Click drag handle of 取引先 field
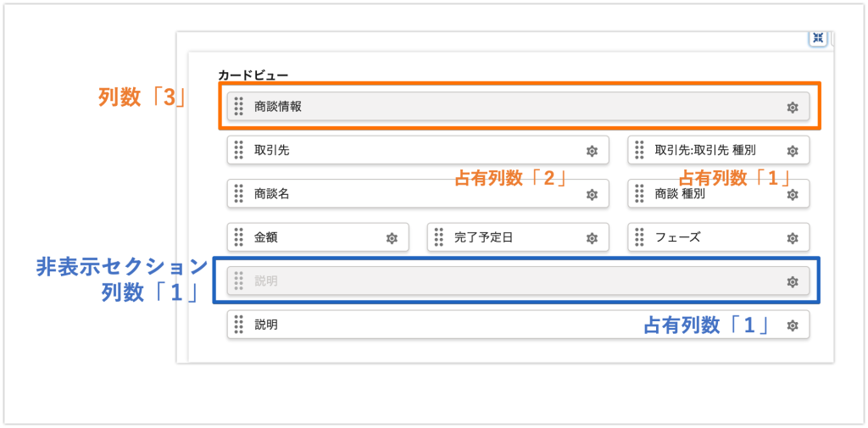Screen dimensions: 868x428 (238, 150)
